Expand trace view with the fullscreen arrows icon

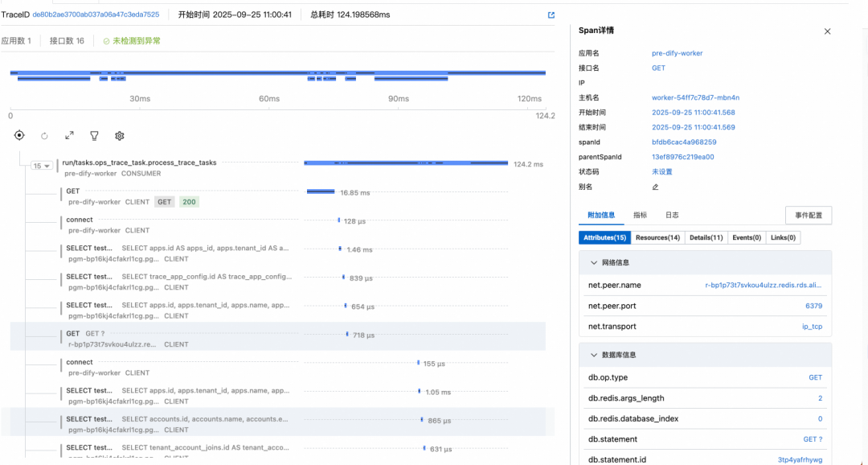(69, 136)
